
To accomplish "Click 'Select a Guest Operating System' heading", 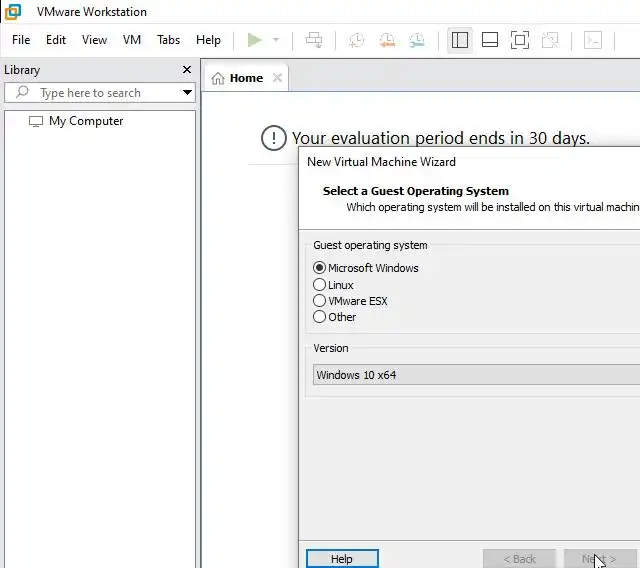I will [x=416, y=191].
